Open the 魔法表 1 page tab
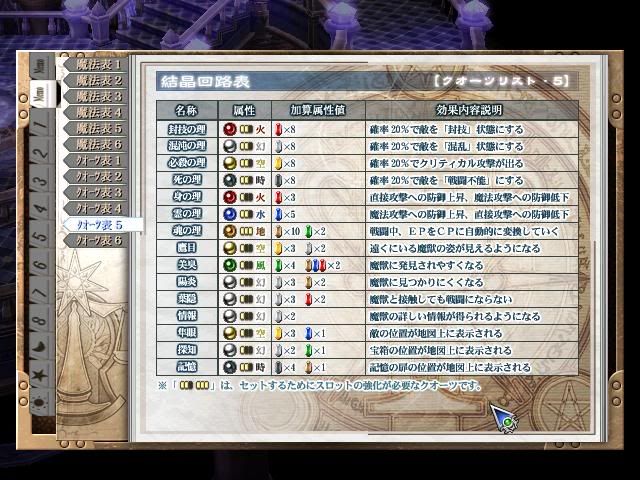 click(95, 64)
